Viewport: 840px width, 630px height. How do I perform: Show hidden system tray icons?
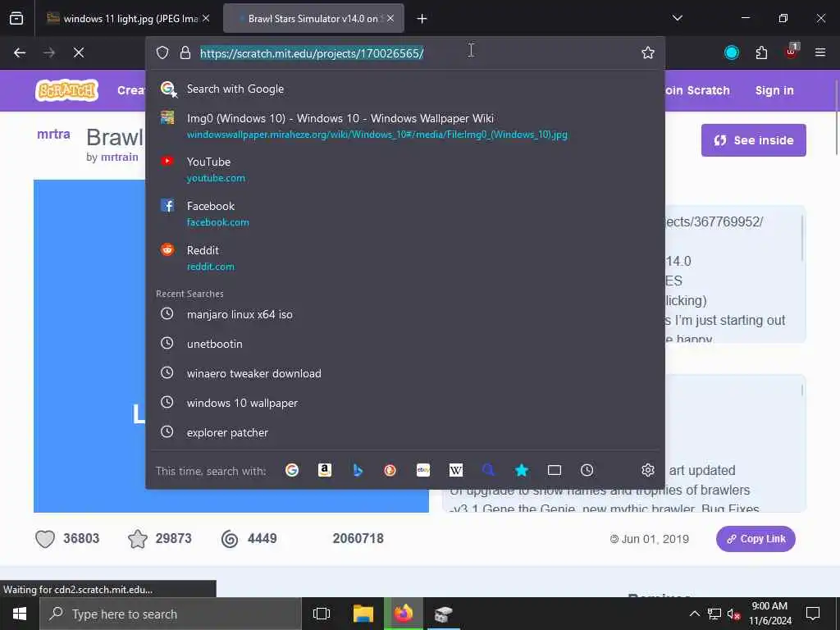tap(694, 614)
